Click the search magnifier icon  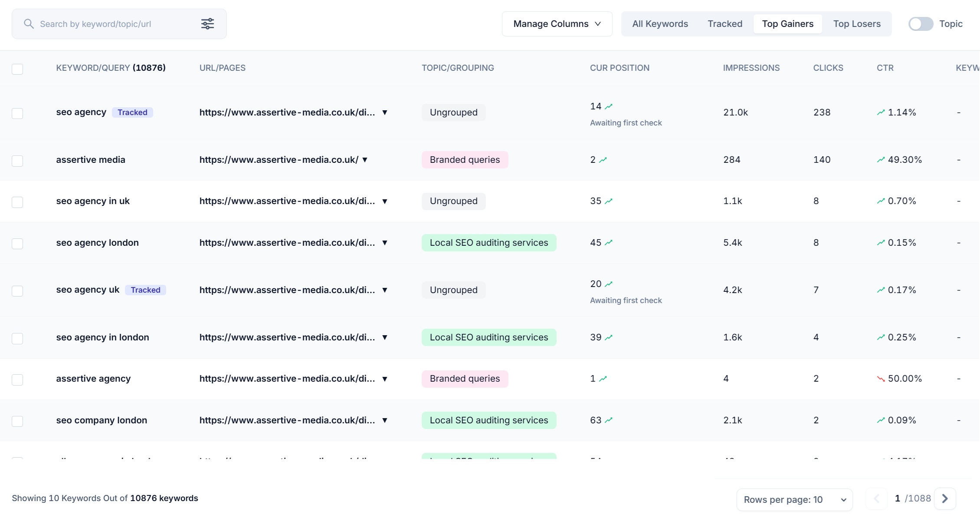[x=29, y=24]
